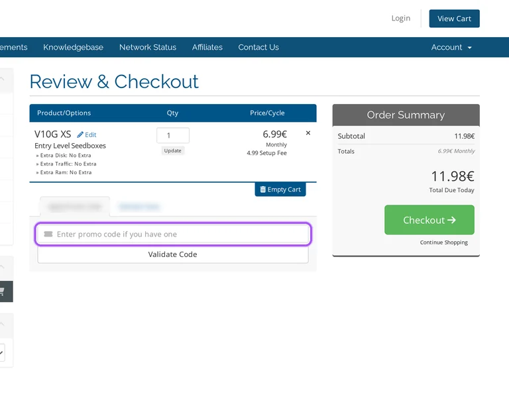Select Contact Us in navigation bar
This screenshot has width=509, height=420.
[258, 48]
